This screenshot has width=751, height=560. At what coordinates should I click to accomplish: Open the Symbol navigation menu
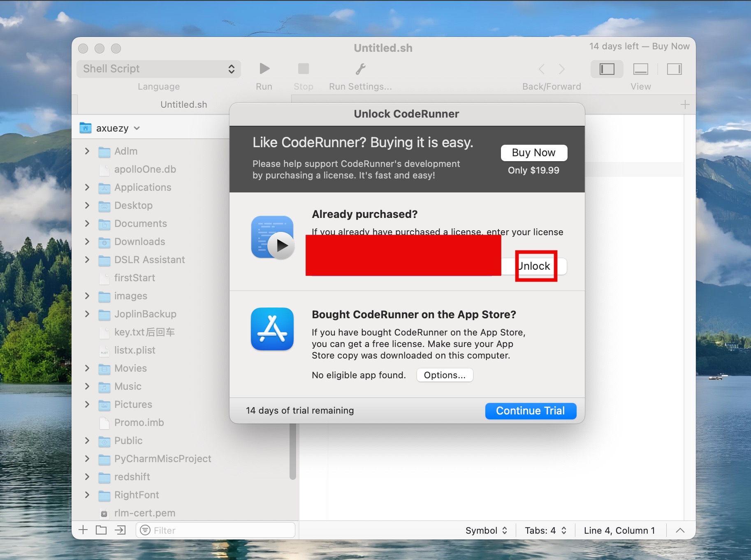[x=486, y=530]
